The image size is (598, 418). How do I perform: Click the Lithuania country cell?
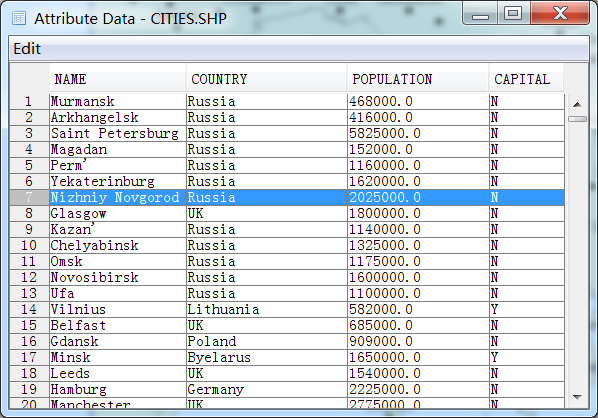(x=267, y=310)
